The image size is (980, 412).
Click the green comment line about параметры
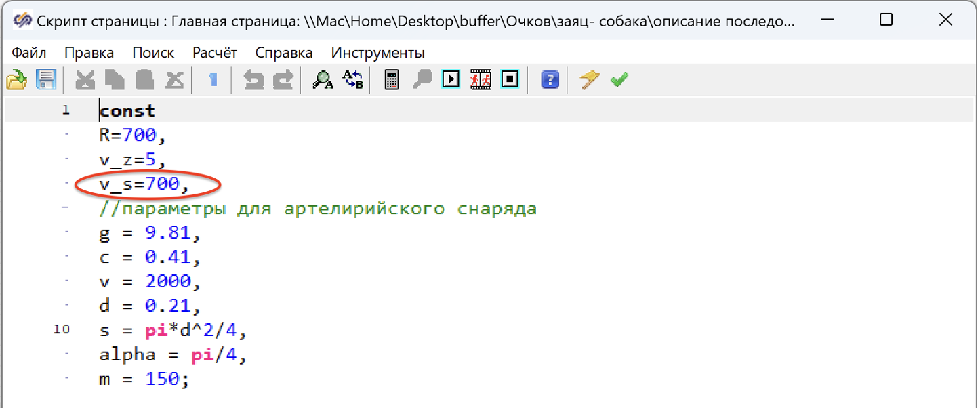tap(318, 208)
